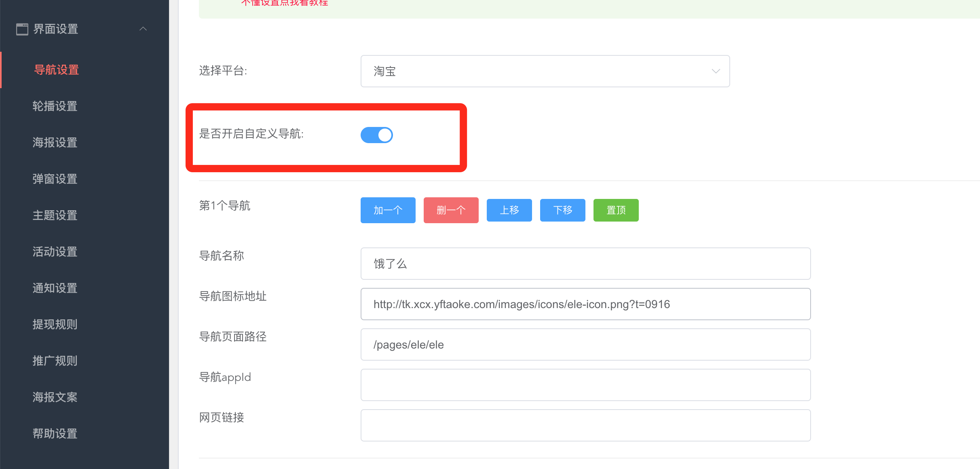980x469 pixels.
Task: Click the dropdown arrow in platform selector
Action: click(716, 71)
